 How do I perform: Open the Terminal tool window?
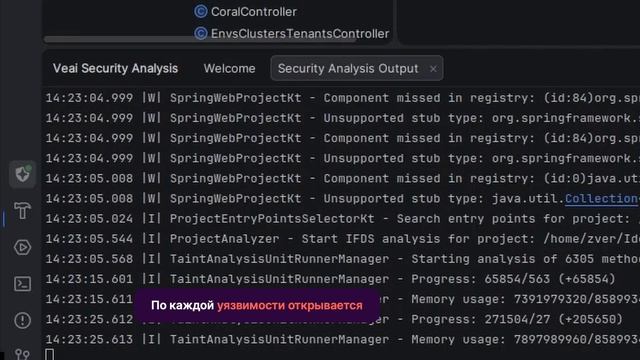click(22, 284)
